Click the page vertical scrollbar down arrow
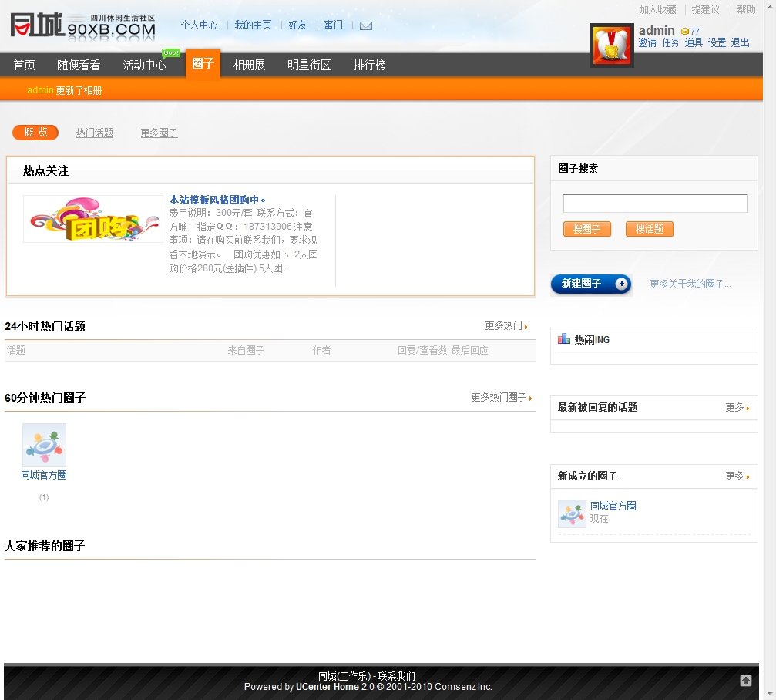The height and width of the screenshot is (700, 776). point(770,694)
